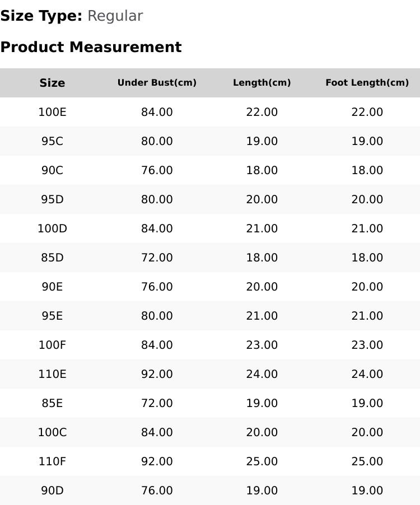Select the 85D size cell
420x505 pixels.
coord(52,258)
